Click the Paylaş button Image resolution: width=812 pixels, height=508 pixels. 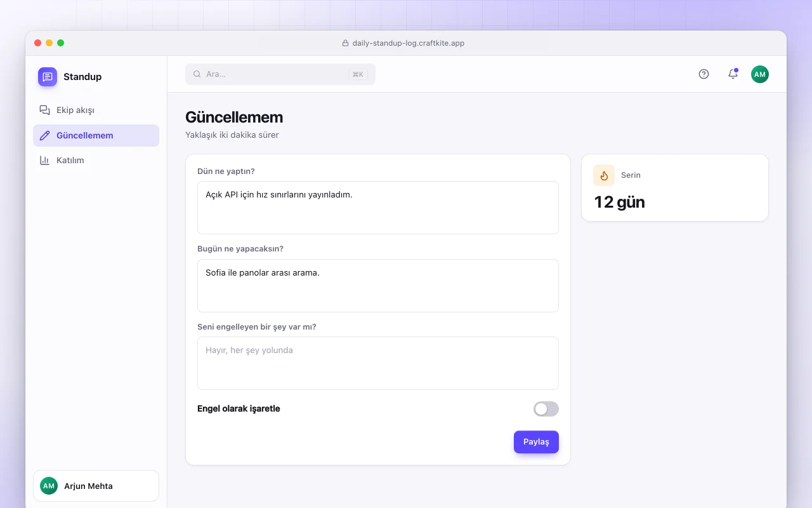[536, 442]
